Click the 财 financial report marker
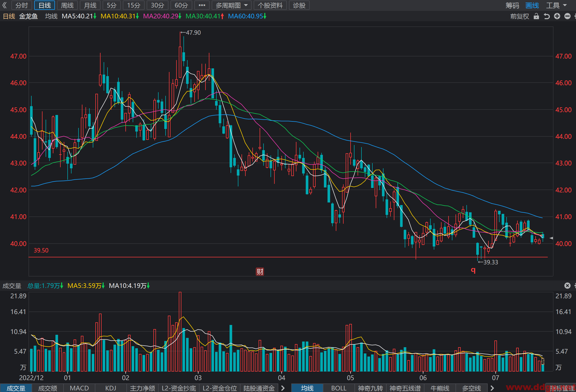Viewport: 576px width, 392px height. 260,272
